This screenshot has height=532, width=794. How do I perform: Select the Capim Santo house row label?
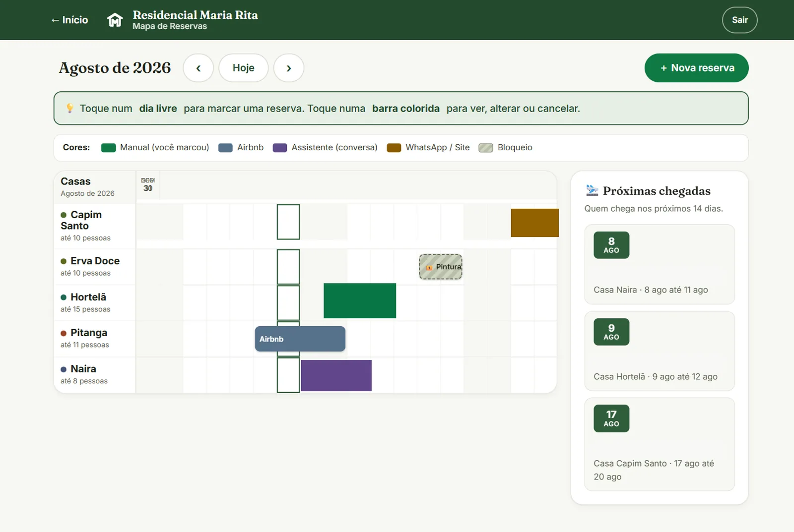coord(95,226)
